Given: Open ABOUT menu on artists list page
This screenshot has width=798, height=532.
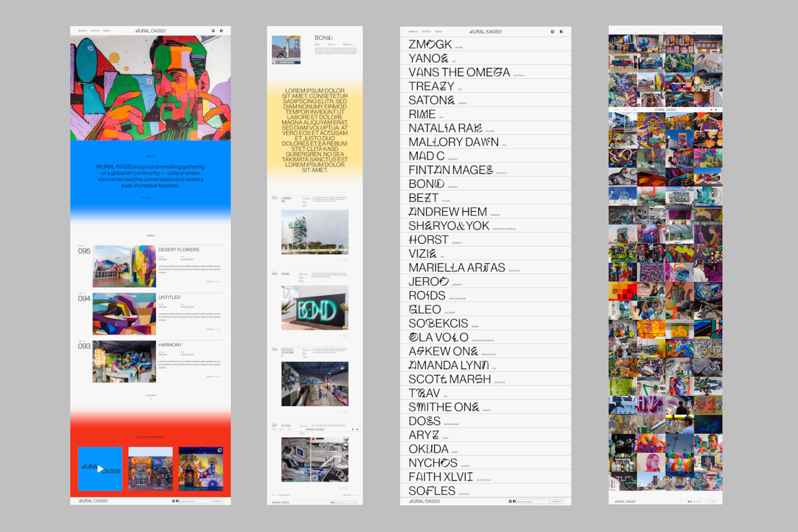Looking at the screenshot, I should [439, 31].
